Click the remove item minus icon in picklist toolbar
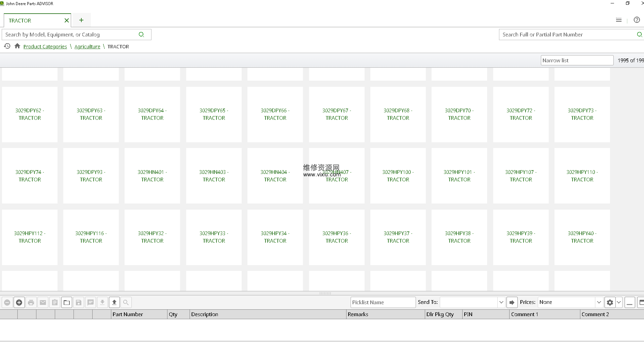644x342 pixels. pos(7,302)
